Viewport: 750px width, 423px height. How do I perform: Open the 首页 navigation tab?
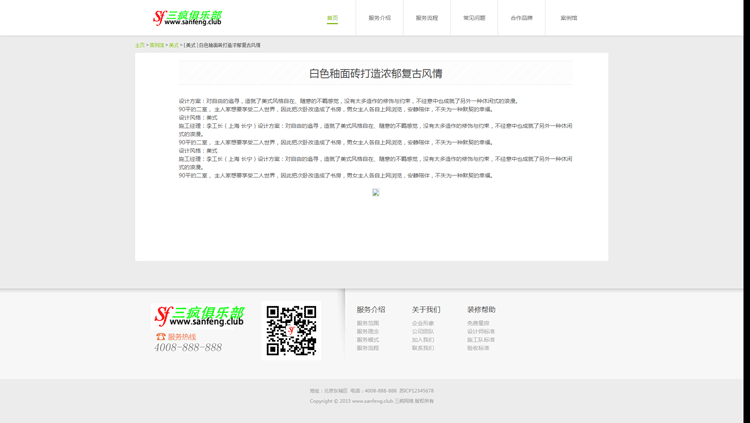pos(332,18)
